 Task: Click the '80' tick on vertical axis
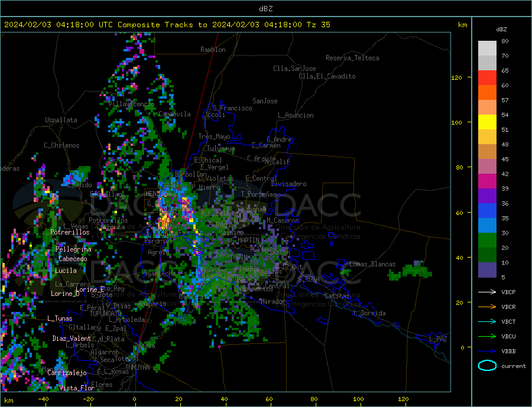tap(459, 167)
